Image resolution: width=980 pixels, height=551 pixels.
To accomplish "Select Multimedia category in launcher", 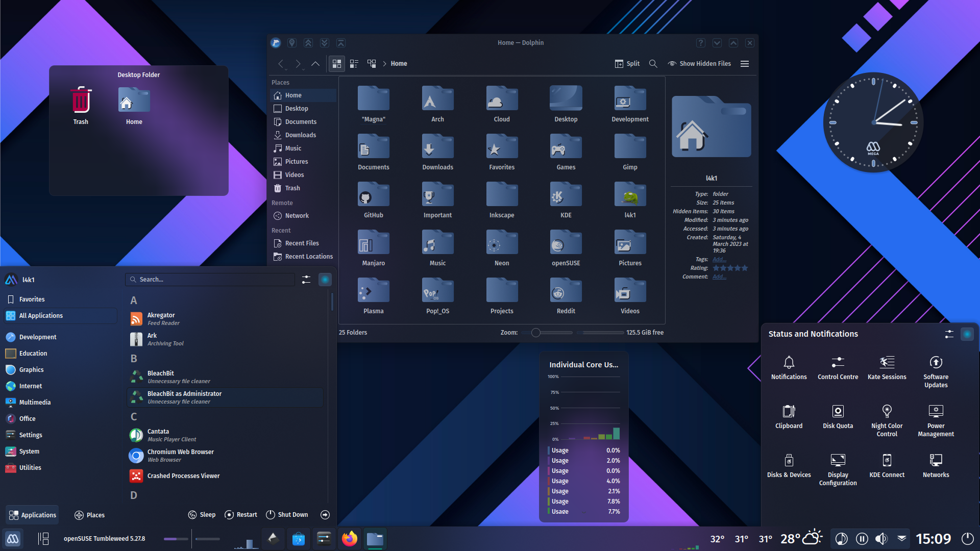I will click(x=61, y=403).
